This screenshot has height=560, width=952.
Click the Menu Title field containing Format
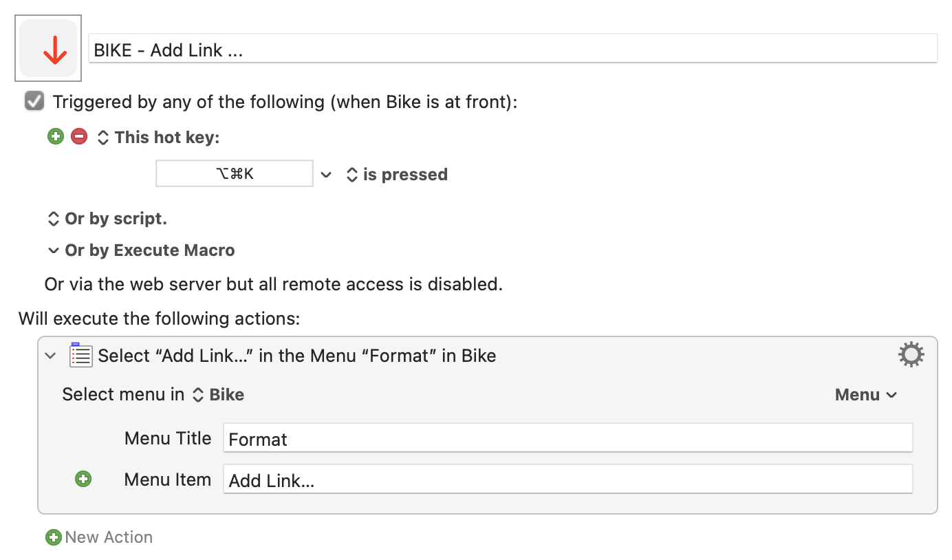[568, 438]
